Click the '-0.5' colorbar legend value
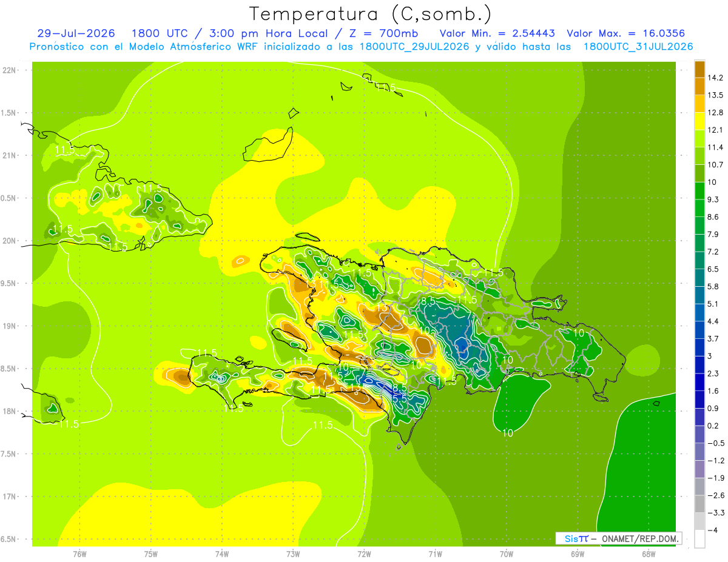The image size is (728, 562). click(715, 443)
